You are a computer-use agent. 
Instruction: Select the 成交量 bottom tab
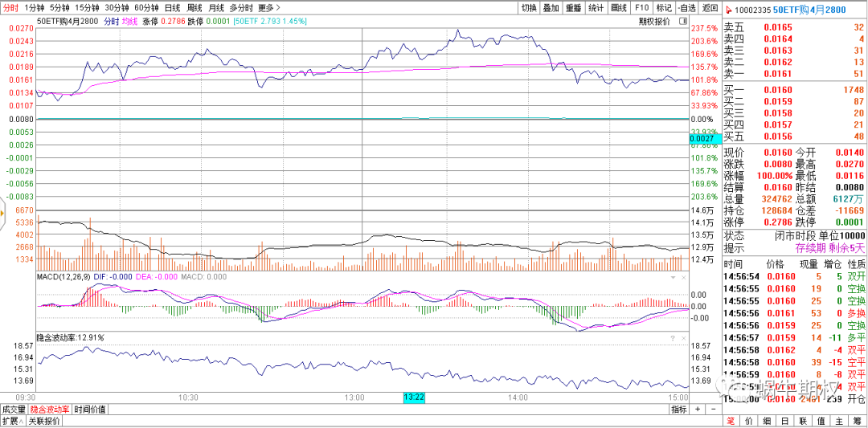coord(14,410)
